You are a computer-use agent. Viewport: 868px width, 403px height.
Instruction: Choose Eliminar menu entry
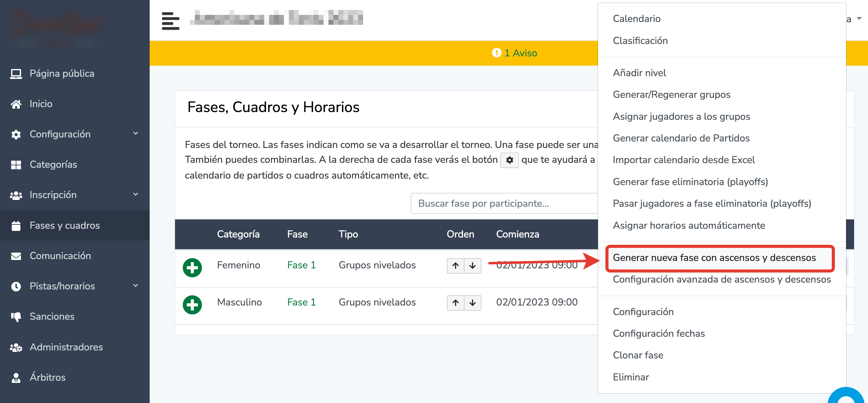(631, 377)
